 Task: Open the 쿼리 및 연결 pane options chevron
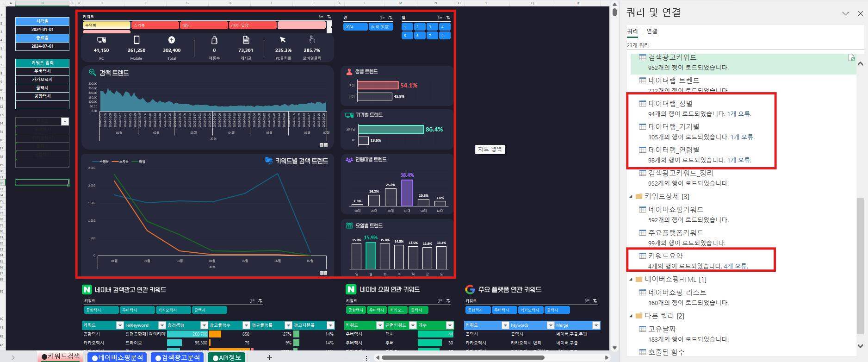tap(845, 13)
